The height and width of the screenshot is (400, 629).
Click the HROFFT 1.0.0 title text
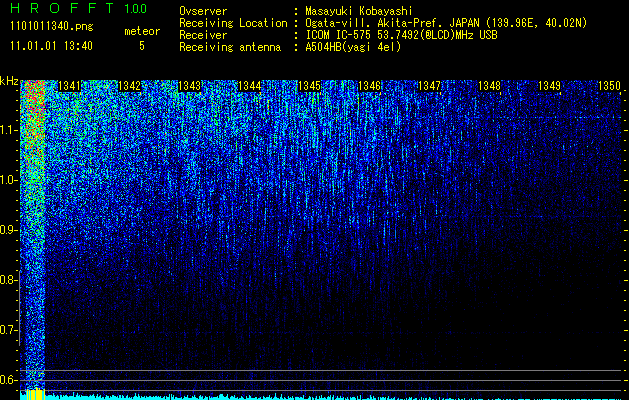78,8
